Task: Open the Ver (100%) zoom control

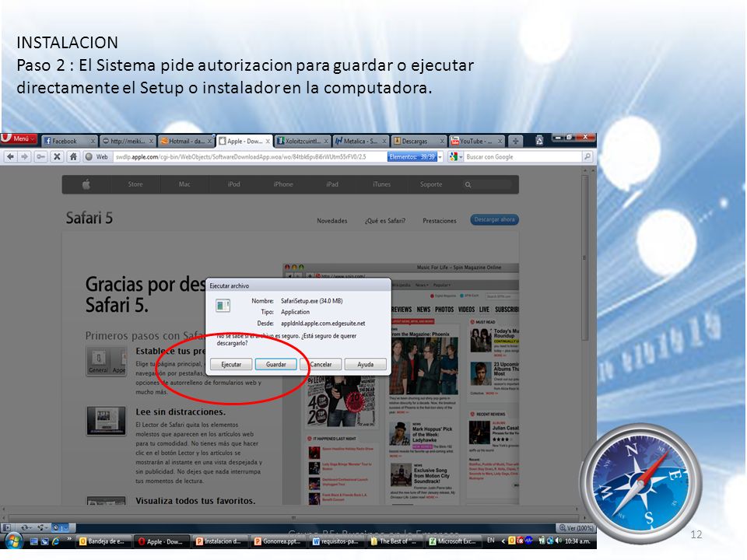Action: (x=576, y=527)
